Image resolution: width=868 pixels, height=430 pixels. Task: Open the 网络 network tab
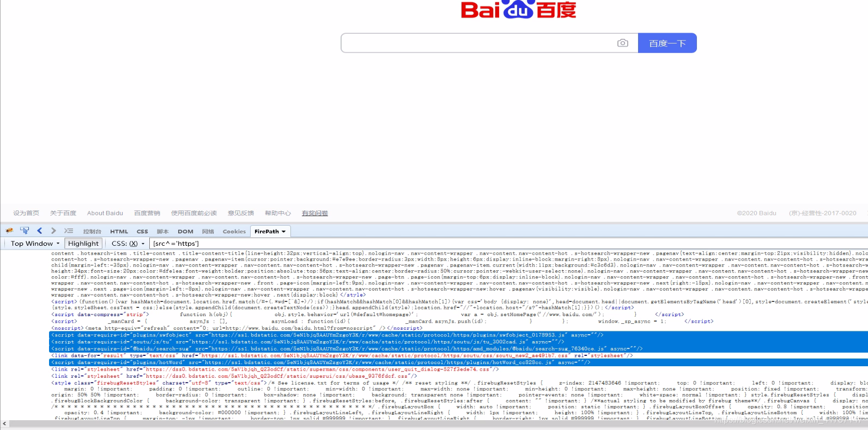tap(208, 232)
